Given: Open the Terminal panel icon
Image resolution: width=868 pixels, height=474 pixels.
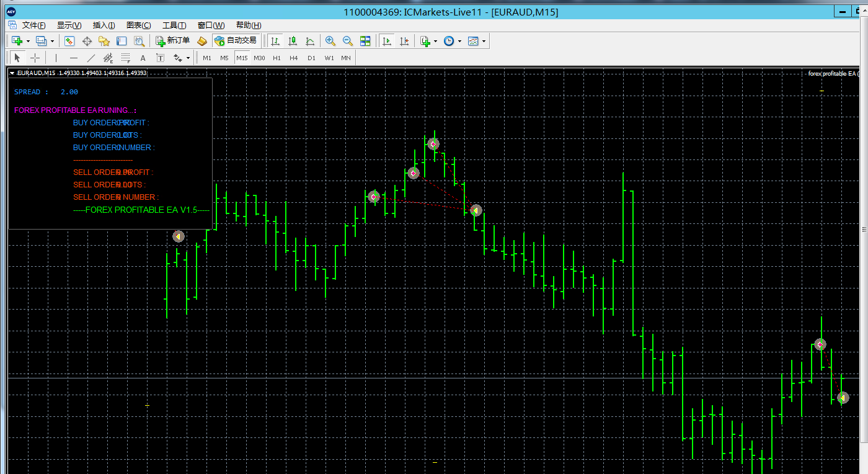Looking at the screenshot, I should tap(122, 41).
